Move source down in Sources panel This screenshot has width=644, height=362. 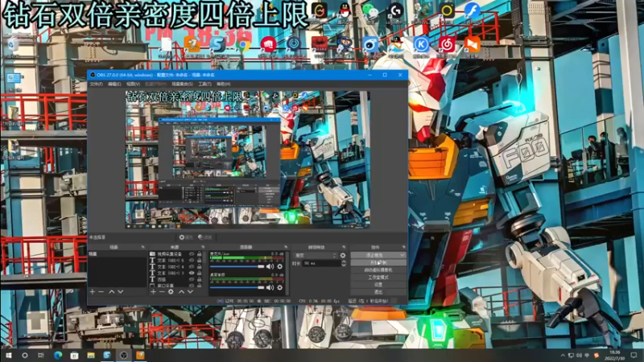point(190,291)
